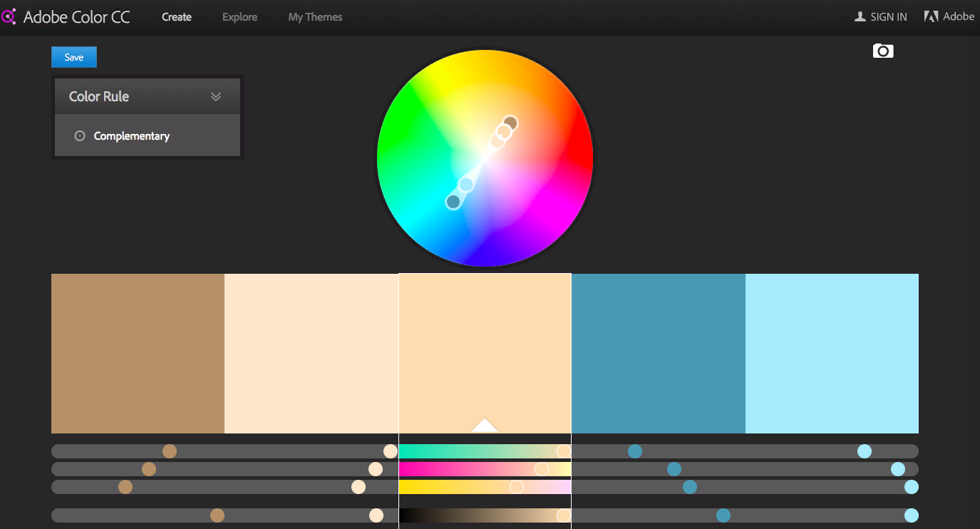Click the person icon beside SIGN IN
This screenshot has height=529, width=980.
(x=860, y=16)
